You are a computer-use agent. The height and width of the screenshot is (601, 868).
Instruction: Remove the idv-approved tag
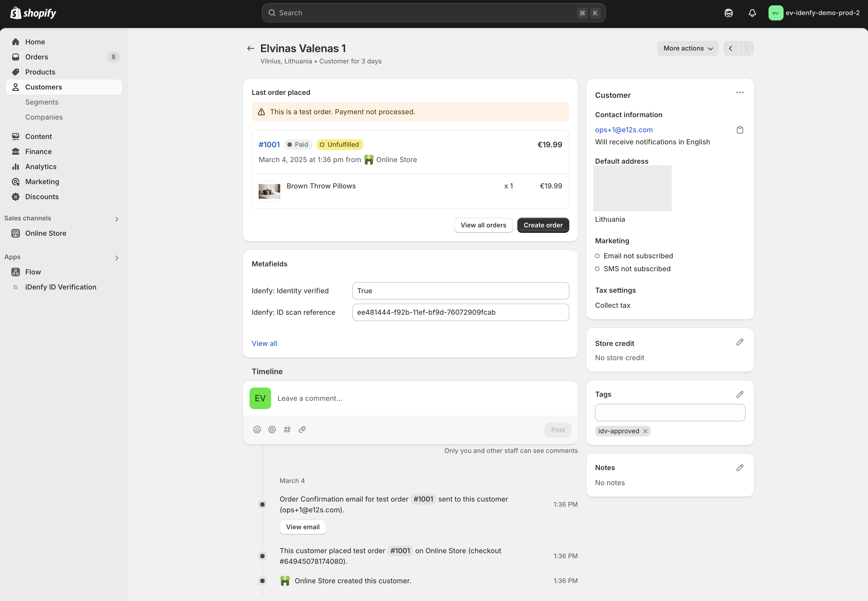tap(645, 431)
